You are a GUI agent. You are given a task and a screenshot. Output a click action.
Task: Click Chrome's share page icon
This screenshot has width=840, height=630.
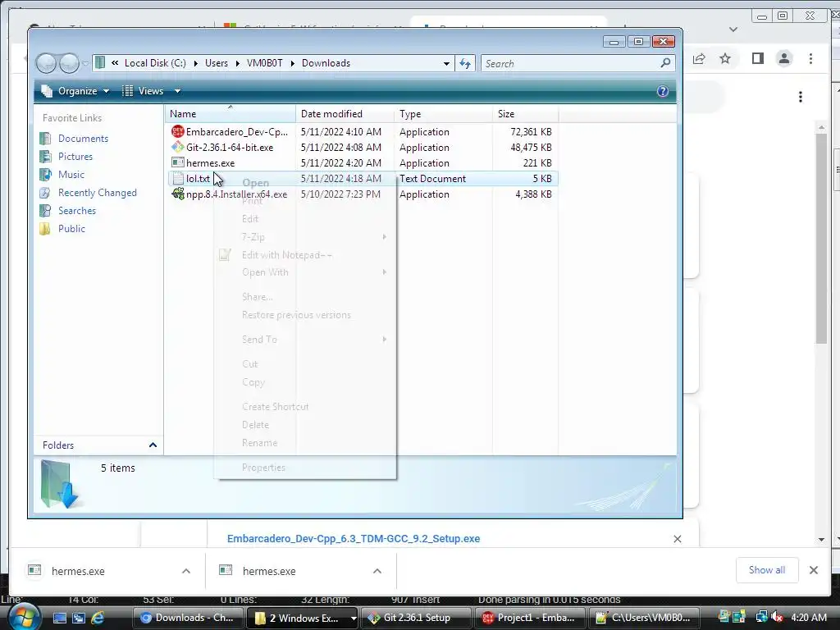pos(699,58)
